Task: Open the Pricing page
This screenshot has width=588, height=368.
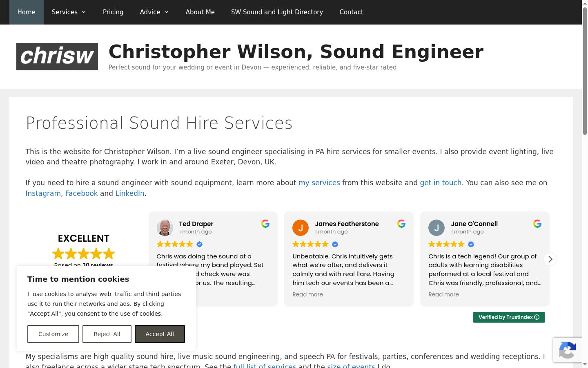Action: (x=113, y=12)
